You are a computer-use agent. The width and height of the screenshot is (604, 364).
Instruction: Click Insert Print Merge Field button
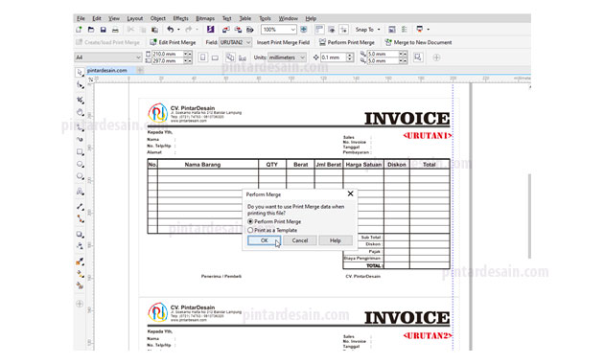coord(283,42)
